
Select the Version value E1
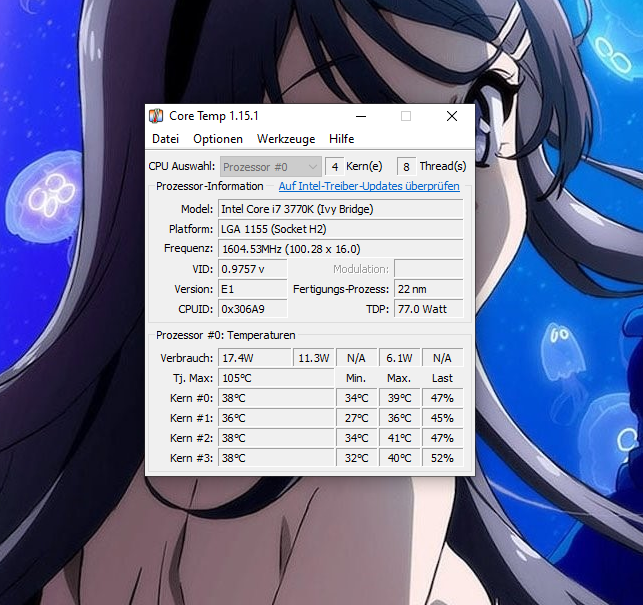point(253,289)
